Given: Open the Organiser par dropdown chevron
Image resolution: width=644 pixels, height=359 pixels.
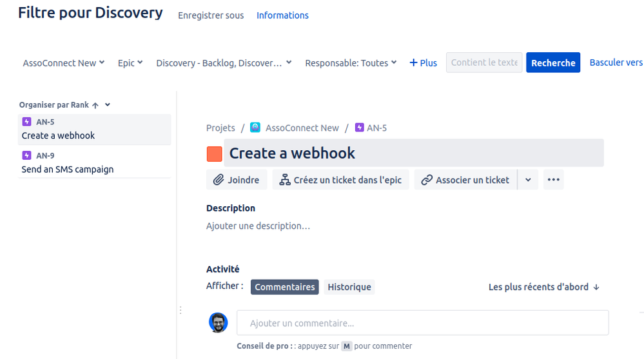Looking at the screenshot, I should coord(108,105).
